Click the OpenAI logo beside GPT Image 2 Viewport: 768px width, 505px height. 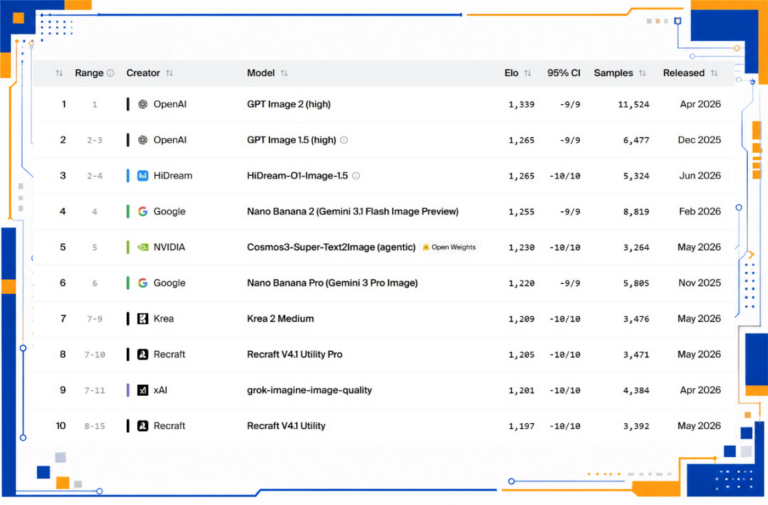143,104
